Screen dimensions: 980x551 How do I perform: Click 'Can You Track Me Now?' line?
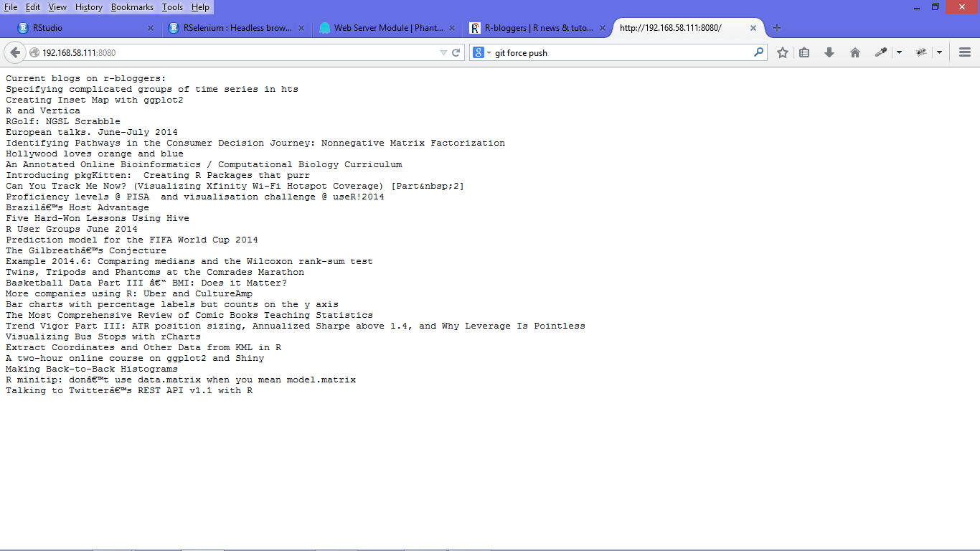(235, 186)
